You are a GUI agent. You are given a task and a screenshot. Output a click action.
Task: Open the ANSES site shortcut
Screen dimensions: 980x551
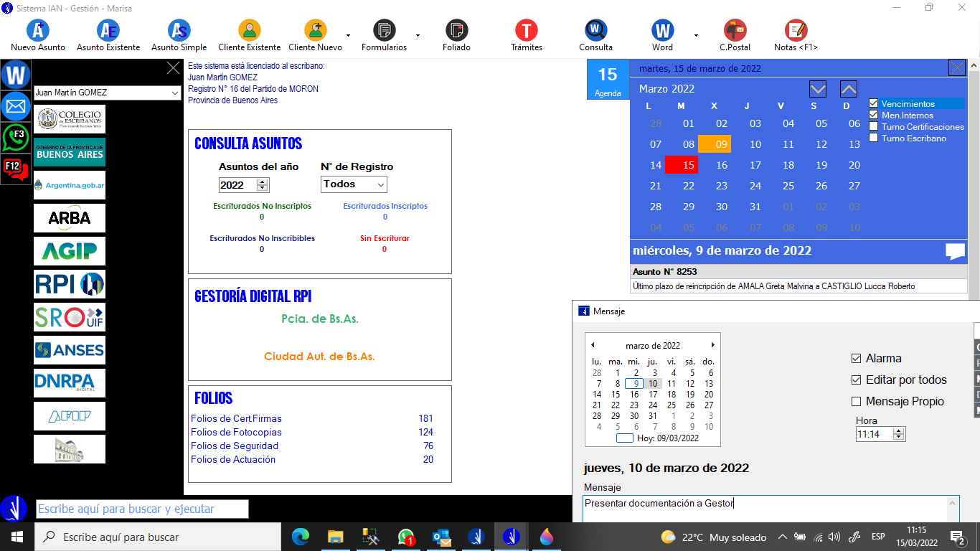tap(70, 350)
